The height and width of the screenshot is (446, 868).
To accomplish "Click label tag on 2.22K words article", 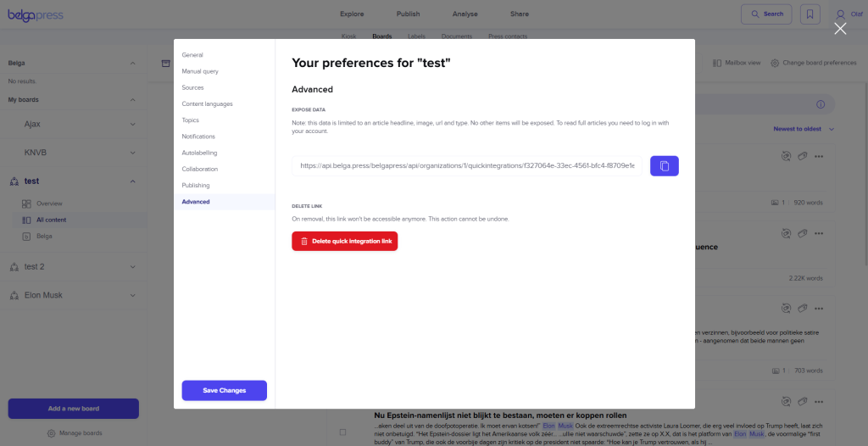I will pyautogui.click(x=802, y=234).
